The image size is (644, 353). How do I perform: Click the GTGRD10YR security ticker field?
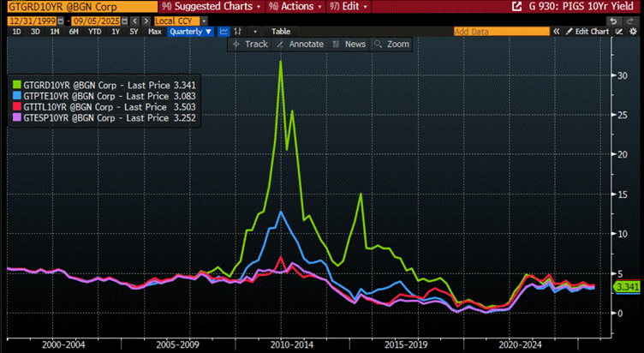82,7
